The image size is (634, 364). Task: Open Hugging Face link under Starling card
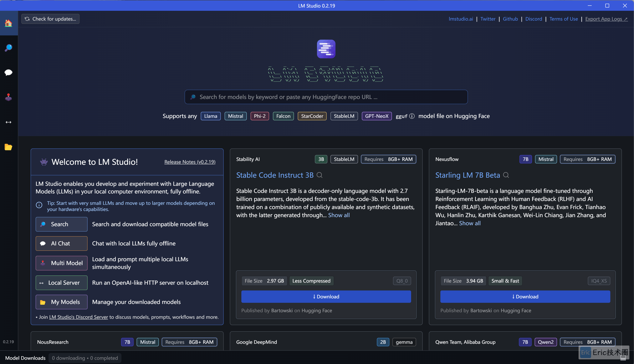pos(516,310)
